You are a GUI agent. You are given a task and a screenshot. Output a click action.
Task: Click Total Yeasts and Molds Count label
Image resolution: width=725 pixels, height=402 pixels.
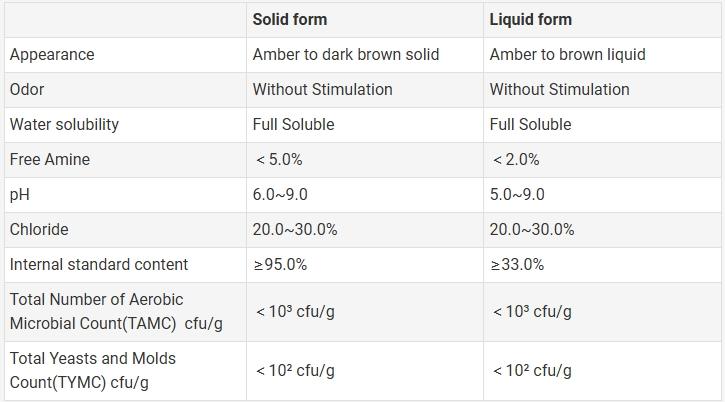tap(93, 371)
